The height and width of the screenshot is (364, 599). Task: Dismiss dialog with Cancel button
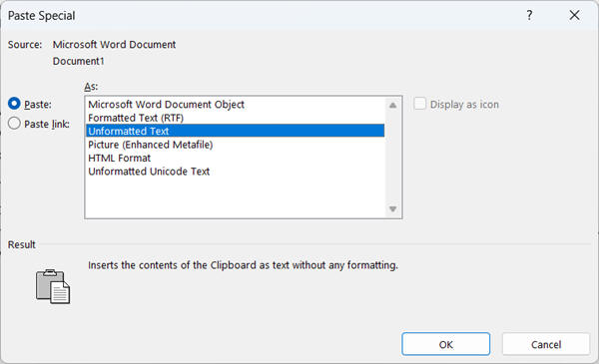coord(546,344)
